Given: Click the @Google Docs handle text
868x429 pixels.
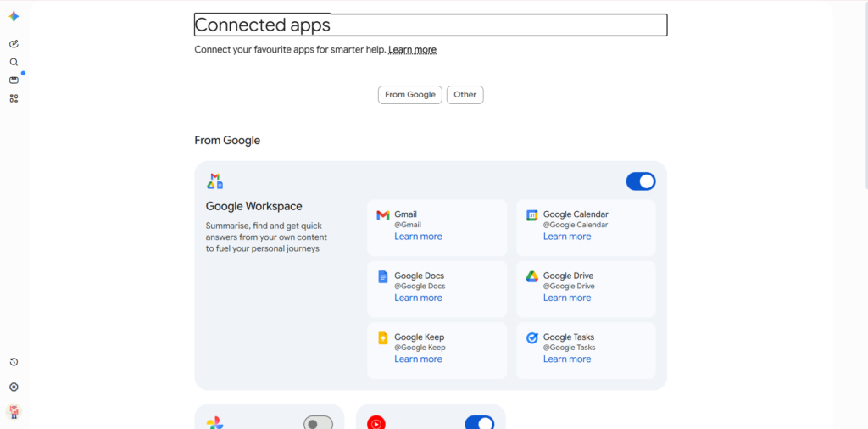Looking at the screenshot, I should 420,287.
